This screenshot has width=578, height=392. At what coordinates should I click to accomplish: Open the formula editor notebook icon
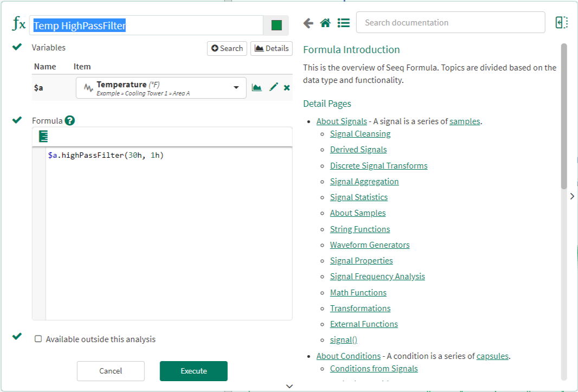(x=43, y=137)
